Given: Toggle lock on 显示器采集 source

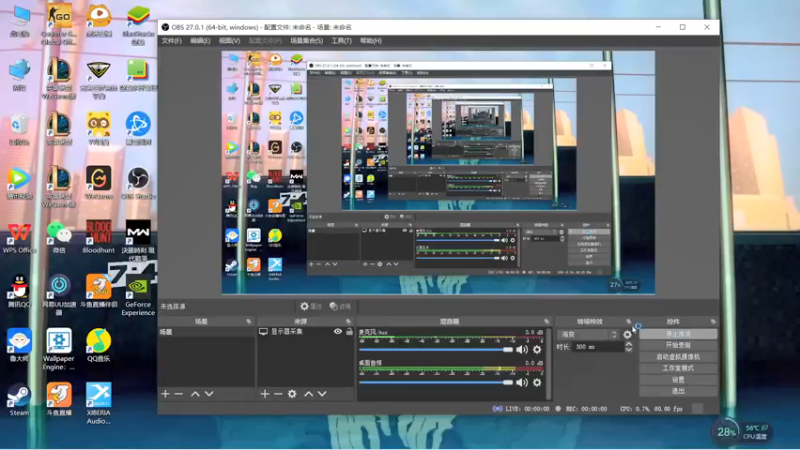Looking at the screenshot, I should click(x=349, y=332).
